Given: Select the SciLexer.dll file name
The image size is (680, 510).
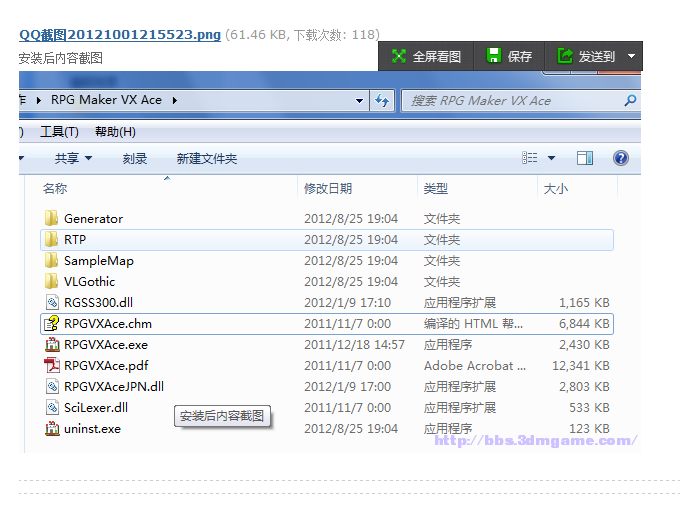Looking at the screenshot, I should coord(96,408).
